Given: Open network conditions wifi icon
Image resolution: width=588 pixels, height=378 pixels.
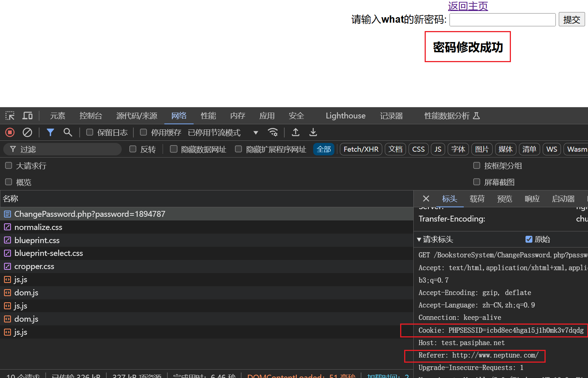Looking at the screenshot, I should pos(273,132).
